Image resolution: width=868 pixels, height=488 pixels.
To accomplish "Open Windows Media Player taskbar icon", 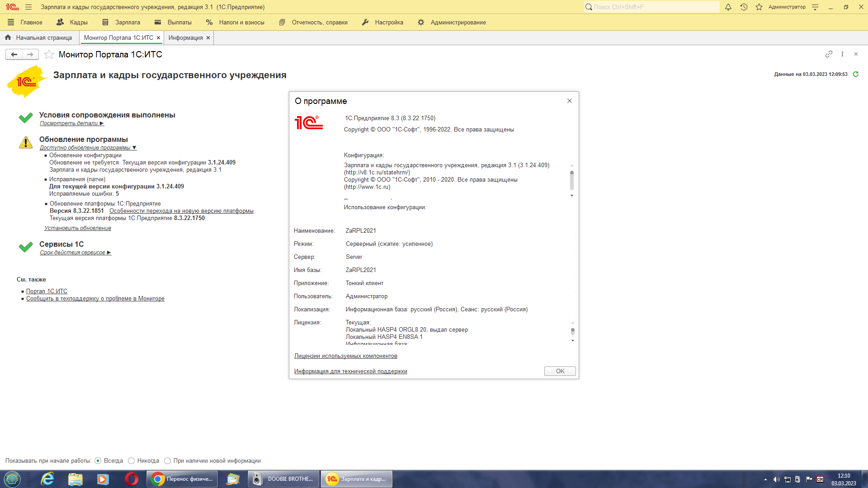I will [103, 479].
